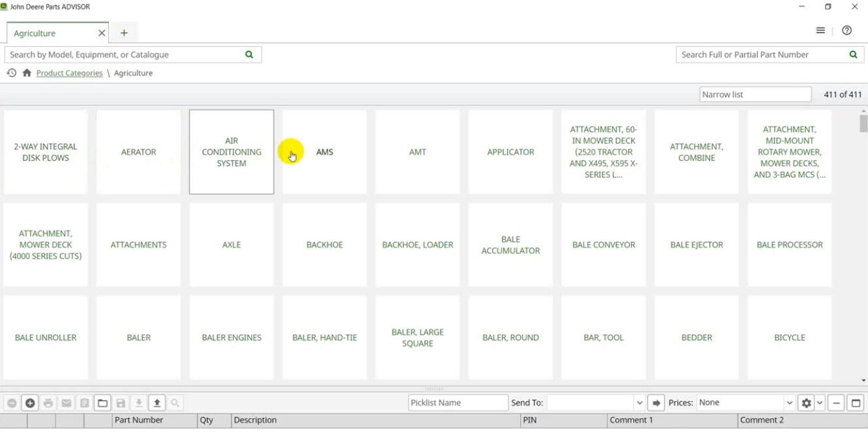Image resolution: width=868 pixels, height=432 pixels.
Task: Close the Agriculture tab
Action: pyautogui.click(x=102, y=33)
